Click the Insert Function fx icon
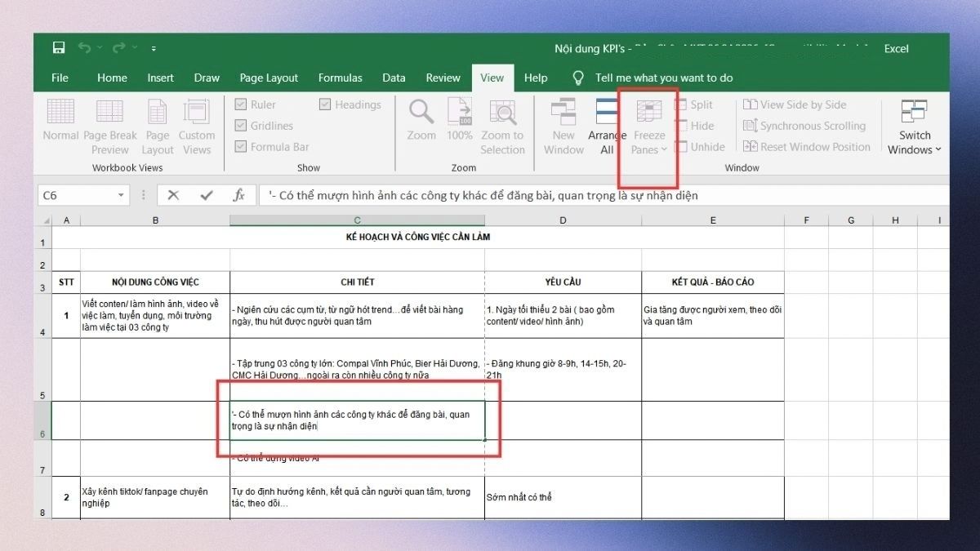980x551 pixels. (x=239, y=195)
